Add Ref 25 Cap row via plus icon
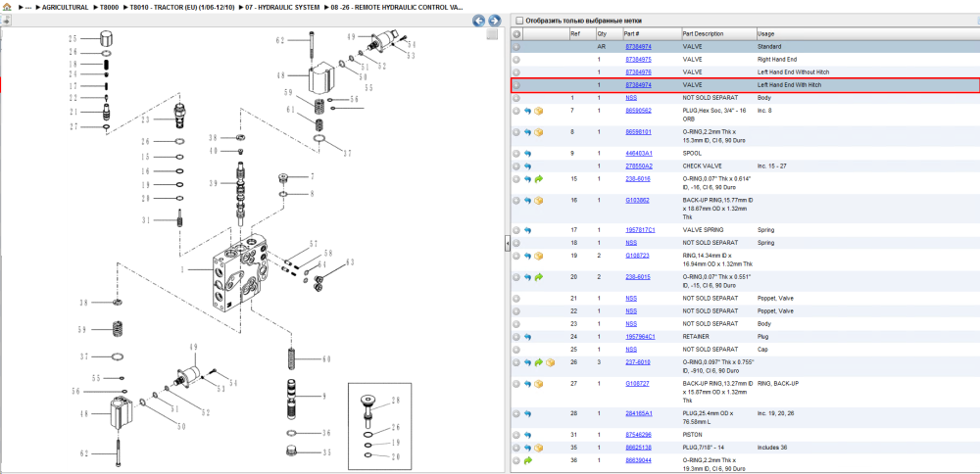This screenshot has height=474, width=980. pos(516,350)
